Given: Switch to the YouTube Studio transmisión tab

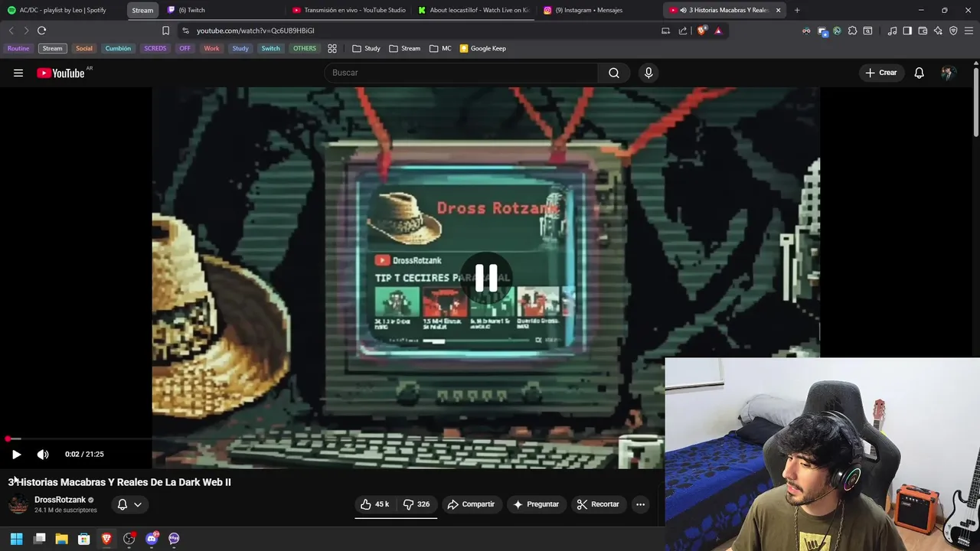Looking at the screenshot, I should point(349,10).
